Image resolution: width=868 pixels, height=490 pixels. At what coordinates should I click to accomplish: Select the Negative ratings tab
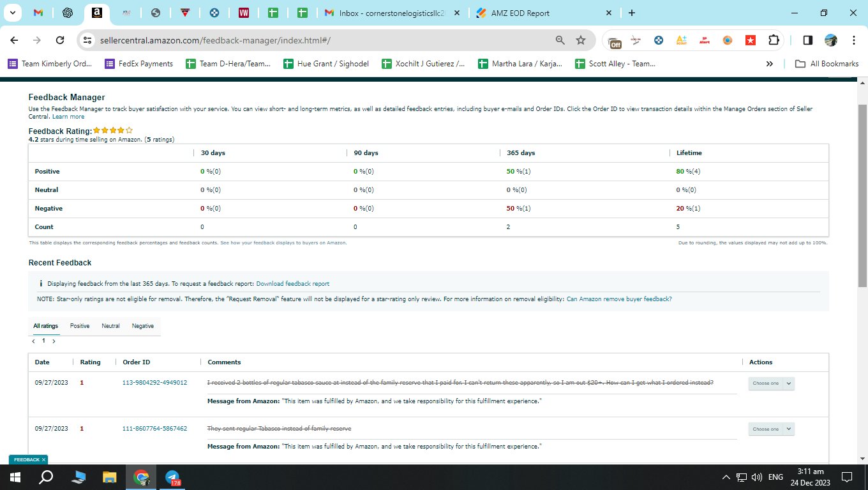[143, 326]
